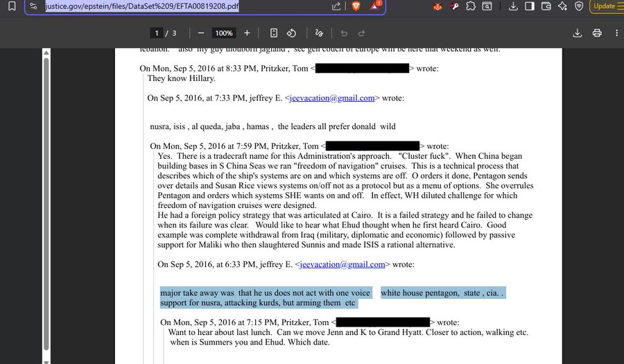
Task: Download the PDF from viewer toolbar
Action: tap(578, 33)
